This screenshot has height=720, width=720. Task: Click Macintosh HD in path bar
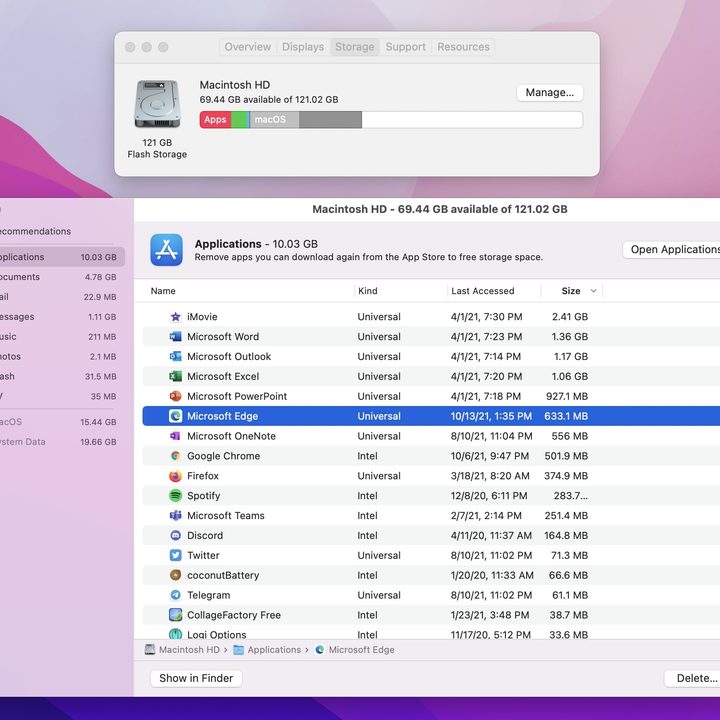pos(189,650)
